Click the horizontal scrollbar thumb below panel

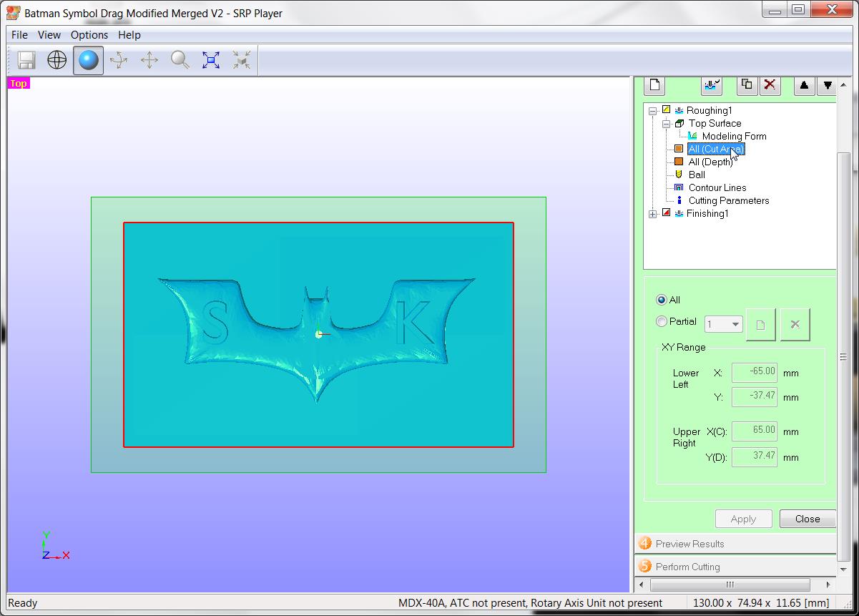[x=730, y=585]
